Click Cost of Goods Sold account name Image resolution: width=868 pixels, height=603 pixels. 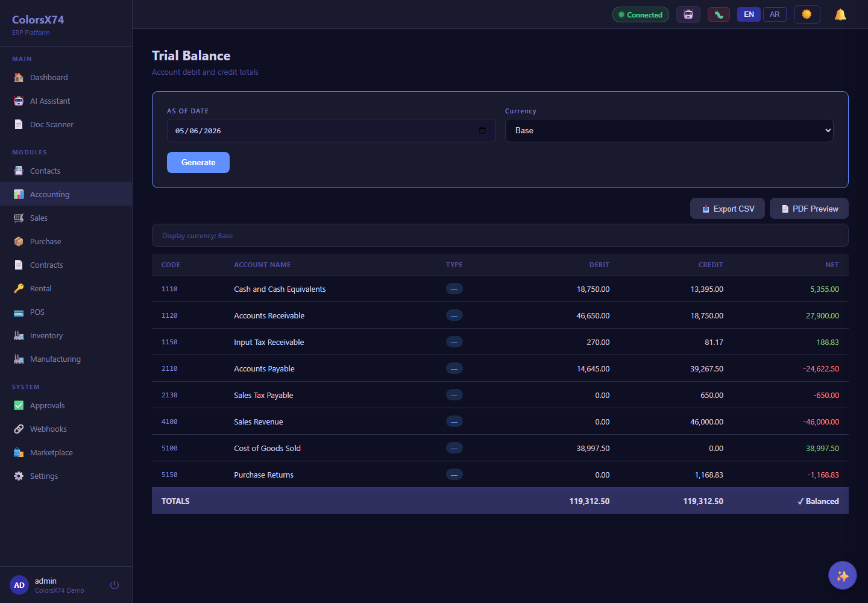pos(267,448)
